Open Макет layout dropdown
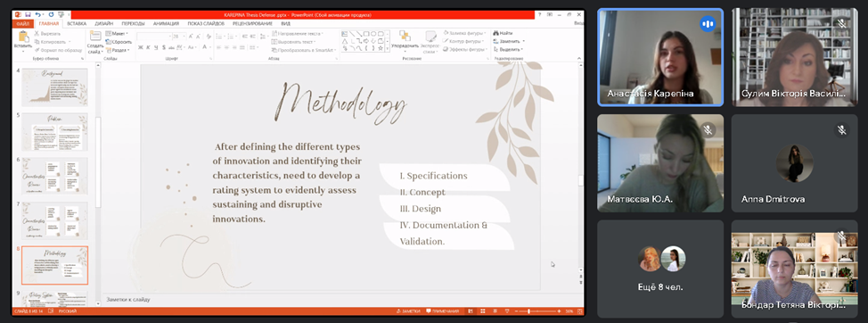The height and width of the screenshot is (323, 868). [117, 33]
